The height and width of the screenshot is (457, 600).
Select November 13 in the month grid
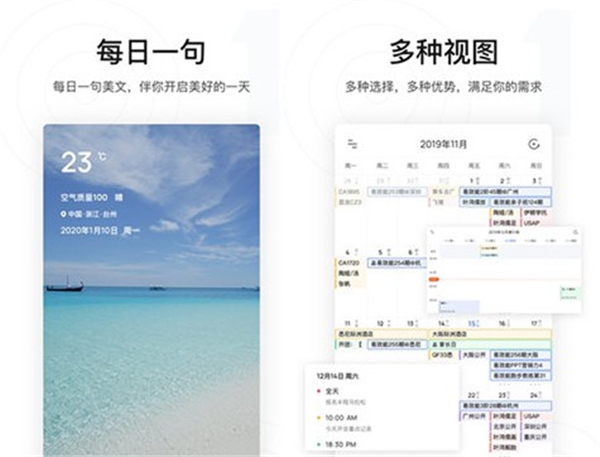[413, 323]
